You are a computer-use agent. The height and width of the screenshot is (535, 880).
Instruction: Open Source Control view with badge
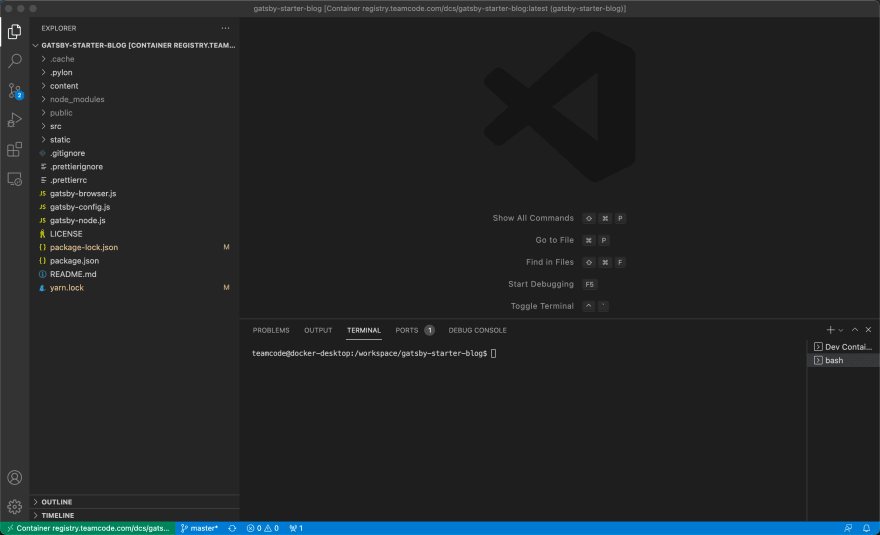[15, 90]
